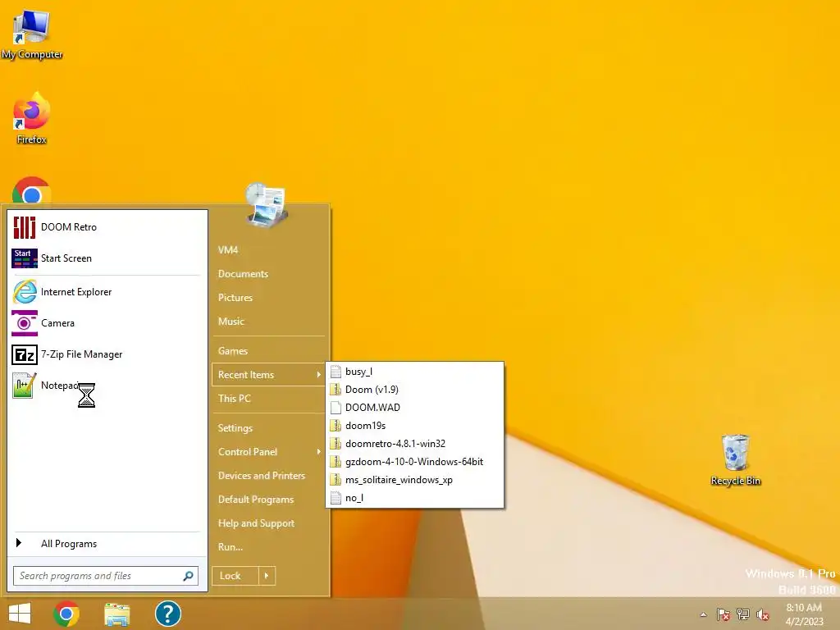Click the gzdoom-4-10-0-Windows-64bit archive icon
840x630 pixels.
(x=336, y=462)
